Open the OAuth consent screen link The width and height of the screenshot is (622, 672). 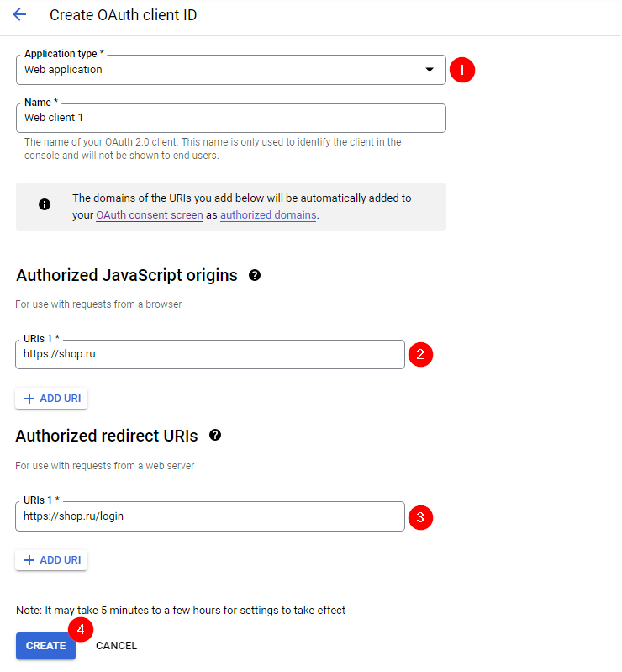tap(150, 215)
